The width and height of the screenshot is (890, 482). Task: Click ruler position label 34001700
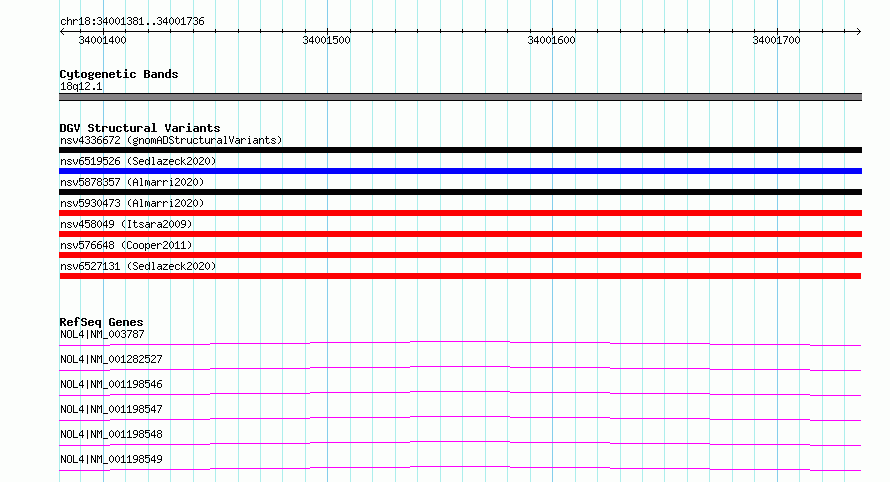776,40
